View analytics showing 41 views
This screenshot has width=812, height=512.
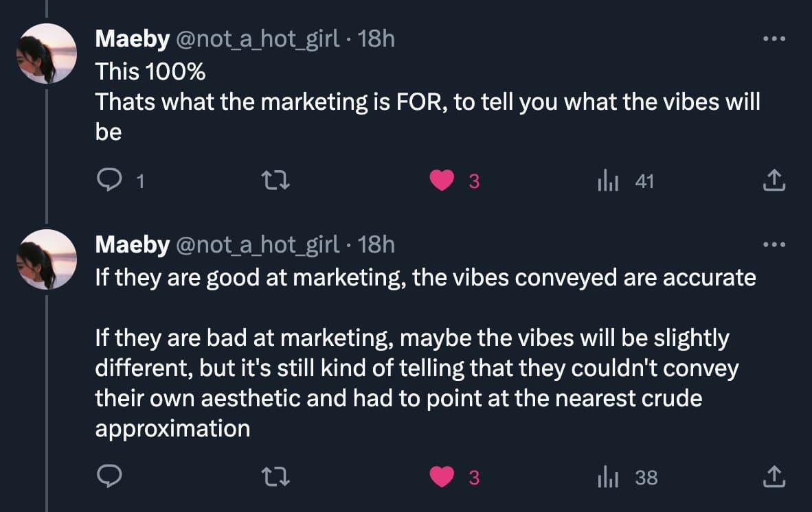coord(608,181)
